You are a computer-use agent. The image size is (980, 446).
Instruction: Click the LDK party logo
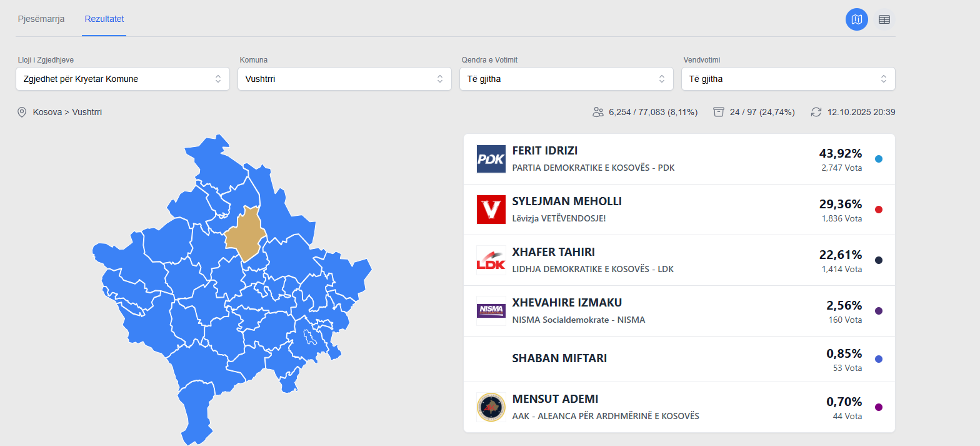click(x=491, y=260)
